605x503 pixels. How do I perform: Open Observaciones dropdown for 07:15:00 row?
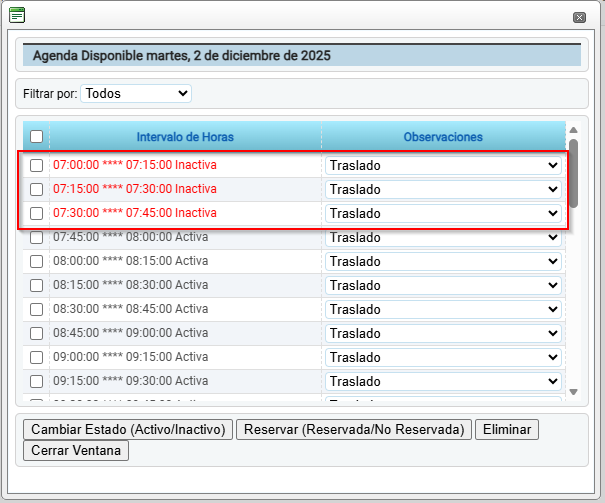pyautogui.click(x=442, y=189)
